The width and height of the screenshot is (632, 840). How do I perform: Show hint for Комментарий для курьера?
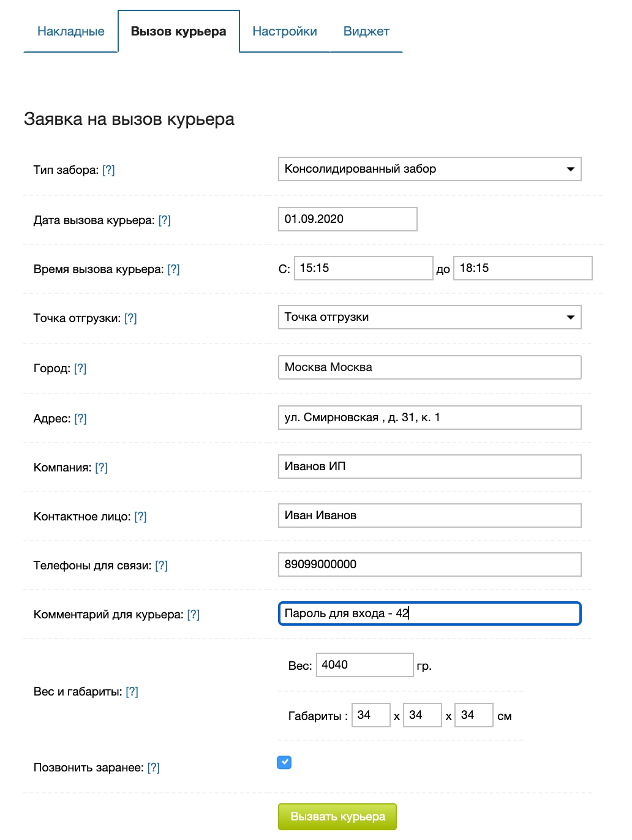193,615
